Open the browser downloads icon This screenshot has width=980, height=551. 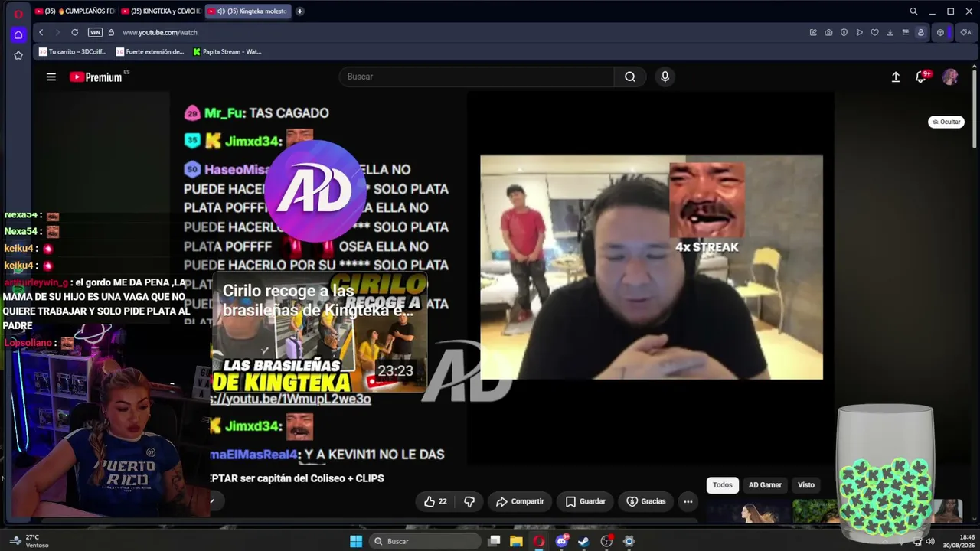click(x=890, y=32)
